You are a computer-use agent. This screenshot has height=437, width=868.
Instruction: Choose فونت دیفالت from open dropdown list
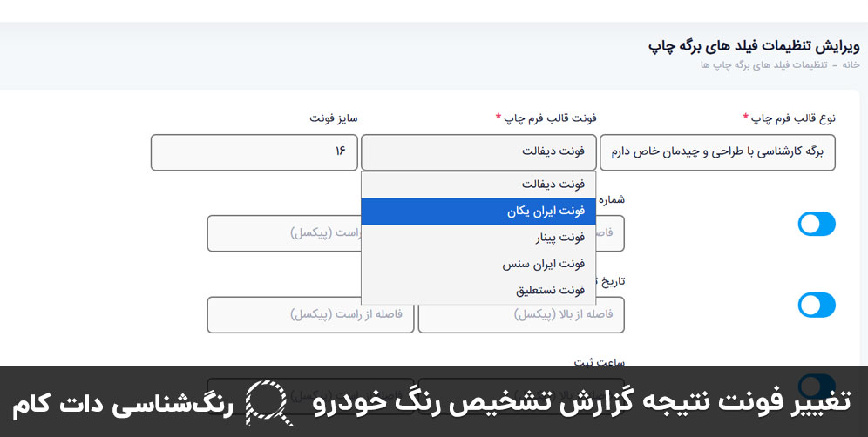click(478, 185)
